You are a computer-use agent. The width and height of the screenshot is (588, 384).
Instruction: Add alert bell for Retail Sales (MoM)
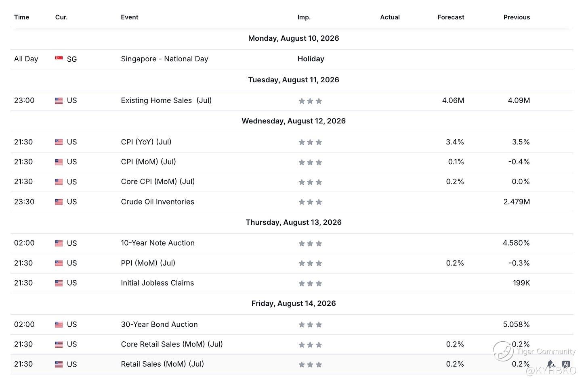click(x=551, y=364)
